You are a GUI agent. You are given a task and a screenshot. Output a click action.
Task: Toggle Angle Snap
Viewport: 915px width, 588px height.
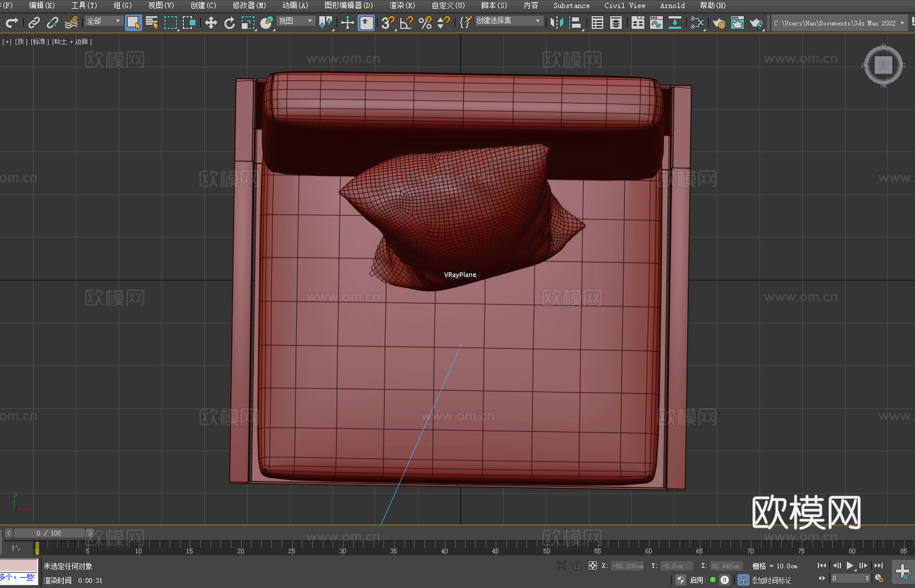407,23
